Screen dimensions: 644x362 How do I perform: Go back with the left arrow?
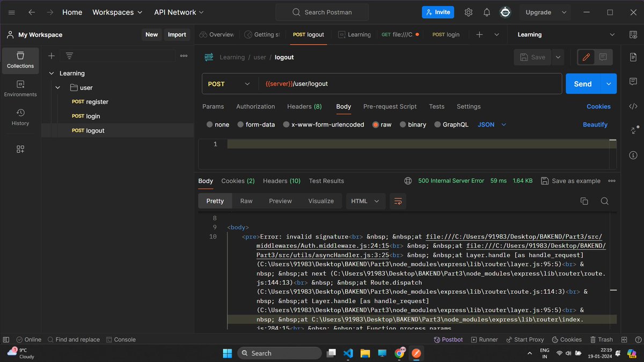pos(32,12)
